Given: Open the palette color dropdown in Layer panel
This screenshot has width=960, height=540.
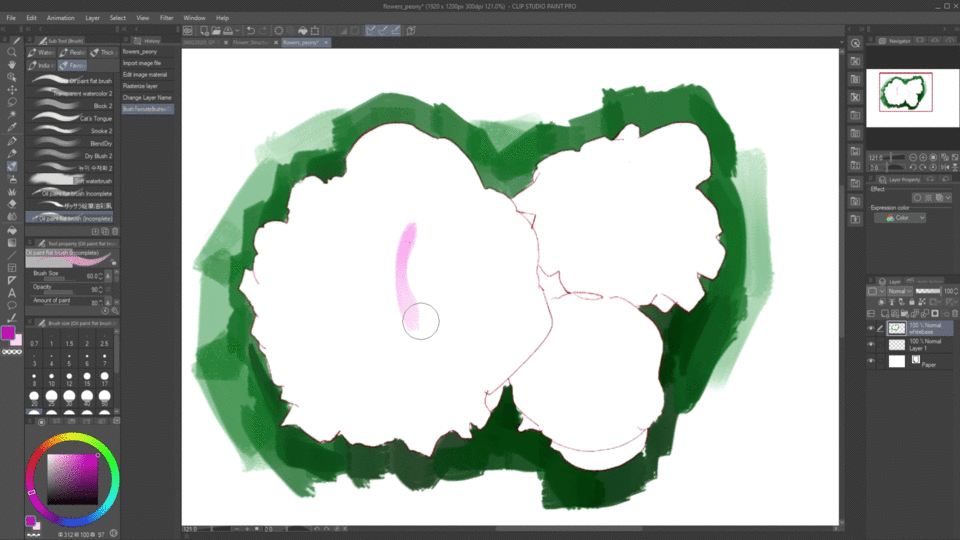Looking at the screenshot, I should click(x=876, y=291).
